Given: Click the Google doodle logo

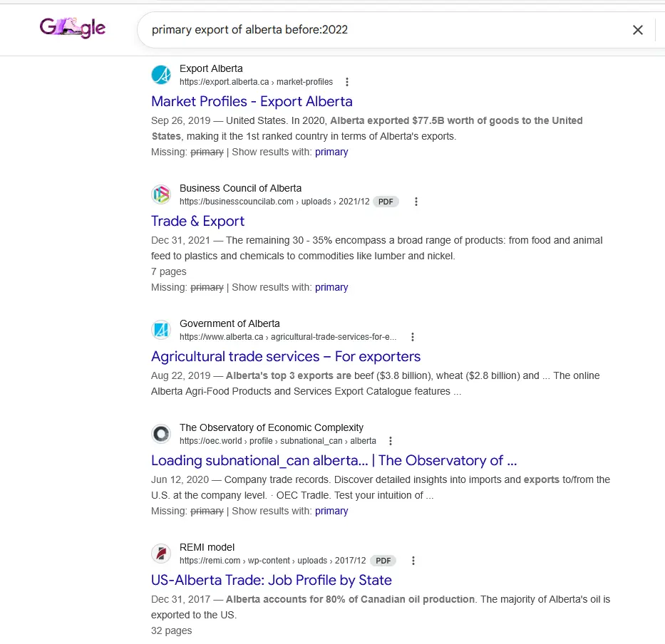Looking at the screenshot, I should 73,28.
